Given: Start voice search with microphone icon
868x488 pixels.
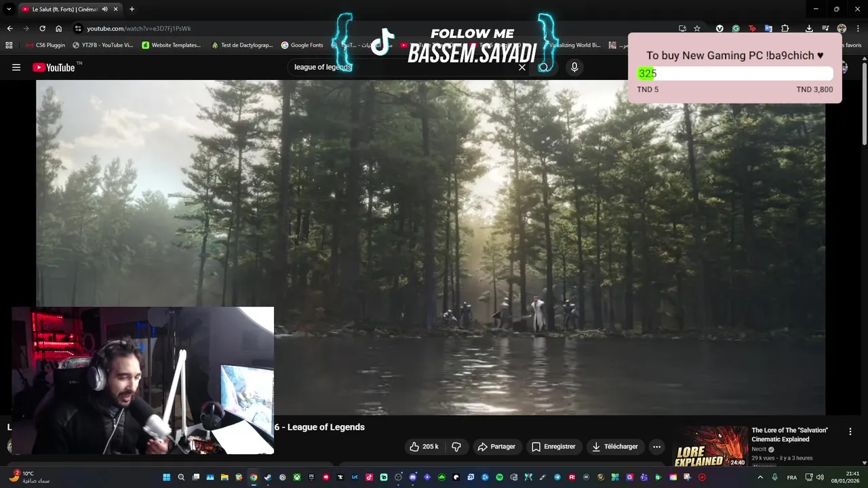Looking at the screenshot, I should (574, 67).
